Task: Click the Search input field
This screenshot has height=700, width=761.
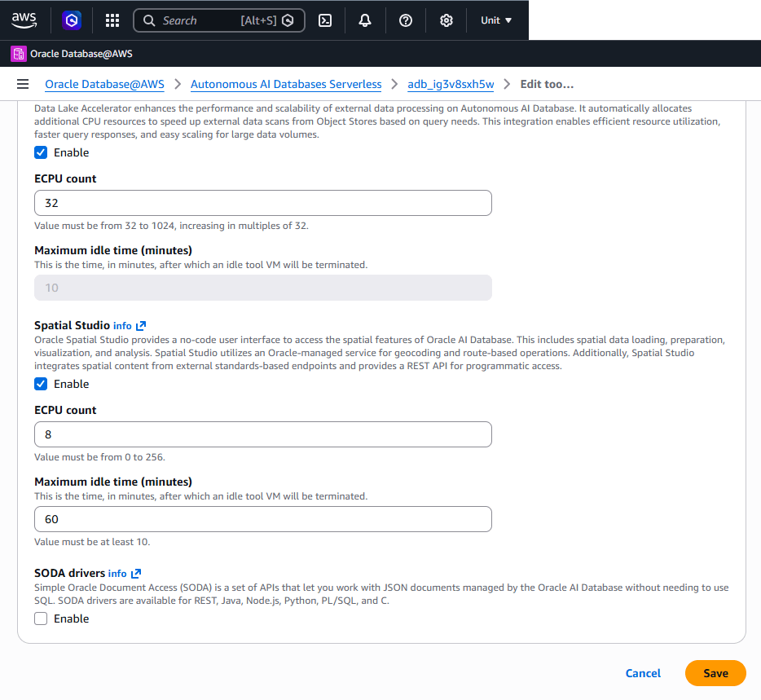Action: pos(219,20)
